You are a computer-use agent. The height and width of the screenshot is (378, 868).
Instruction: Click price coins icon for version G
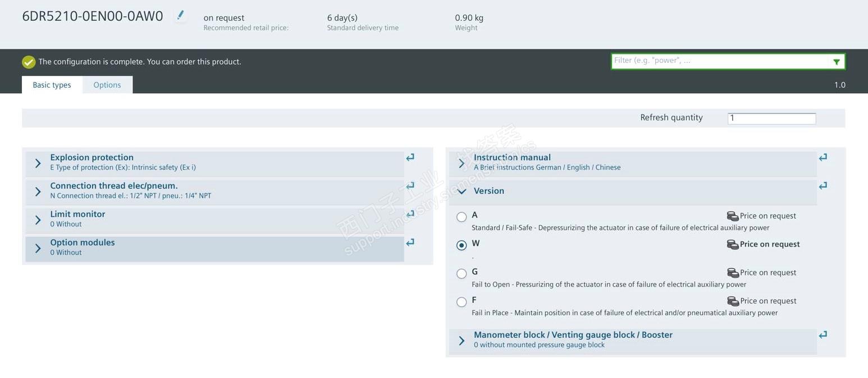tap(733, 273)
